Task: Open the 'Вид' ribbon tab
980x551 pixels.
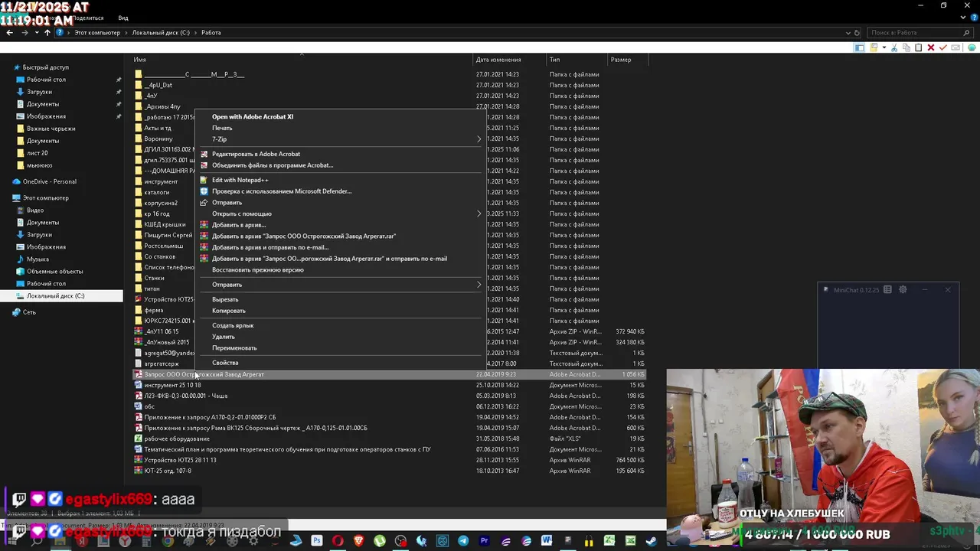Action: pos(123,18)
